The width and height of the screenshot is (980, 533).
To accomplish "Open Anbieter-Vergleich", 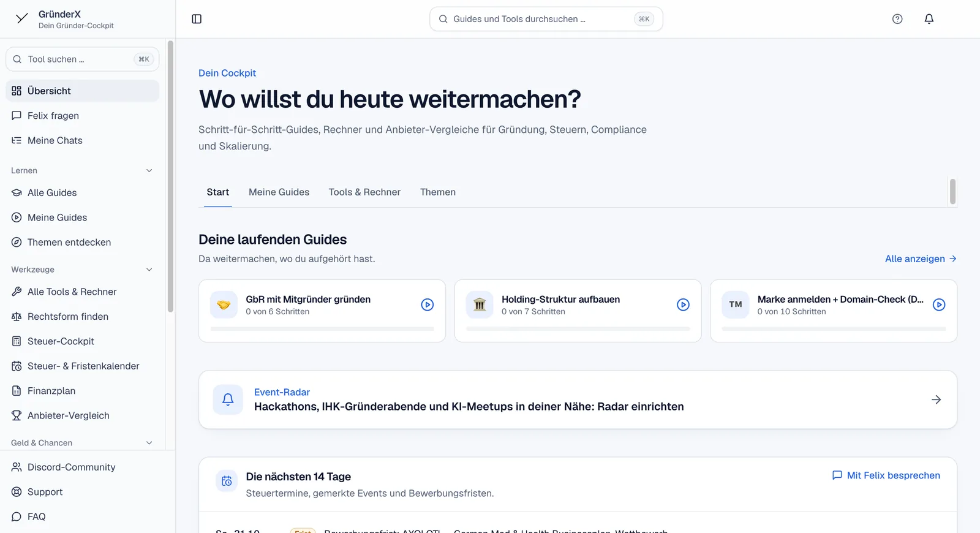I will pyautogui.click(x=83, y=415).
